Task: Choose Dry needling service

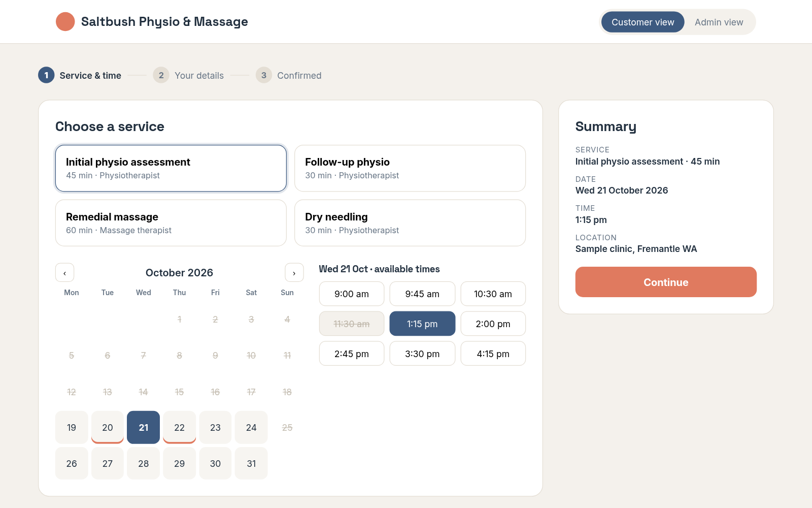Action: (x=410, y=223)
